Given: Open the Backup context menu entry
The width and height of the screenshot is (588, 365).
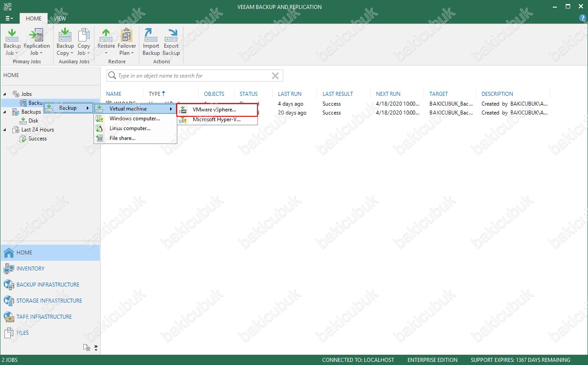Looking at the screenshot, I should tap(68, 108).
